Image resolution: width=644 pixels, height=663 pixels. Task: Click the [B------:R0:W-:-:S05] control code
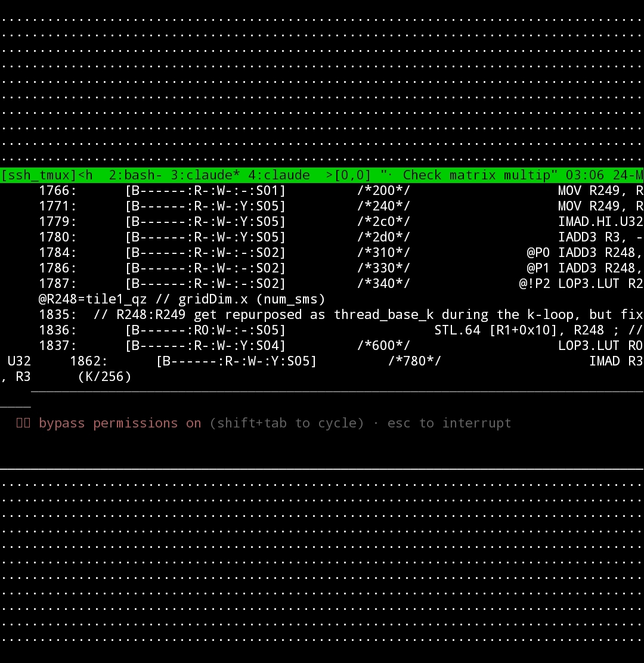click(x=206, y=330)
